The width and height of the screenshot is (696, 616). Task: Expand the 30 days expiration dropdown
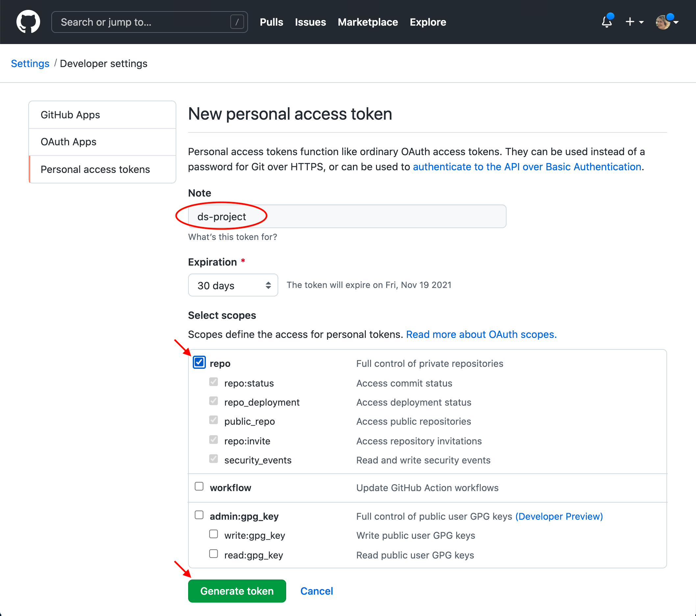233,285
